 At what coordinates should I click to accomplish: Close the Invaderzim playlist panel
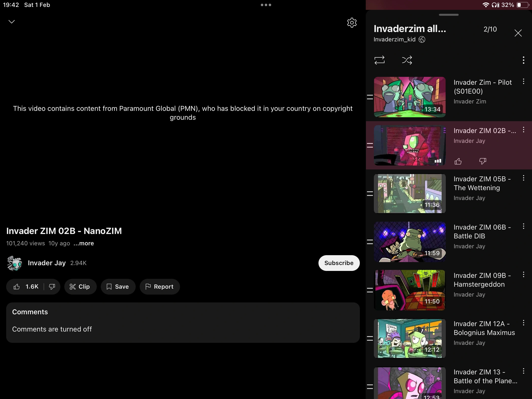(x=518, y=33)
